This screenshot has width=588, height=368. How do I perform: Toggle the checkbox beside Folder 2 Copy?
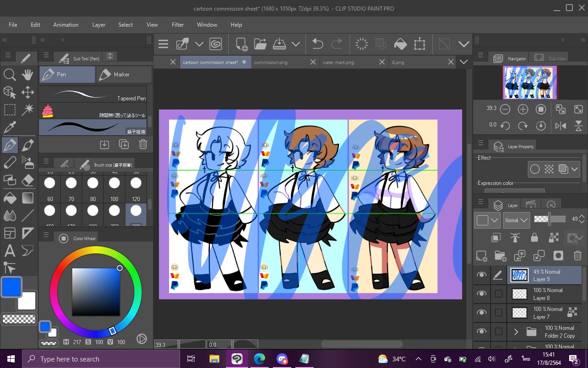pyautogui.click(x=498, y=331)
